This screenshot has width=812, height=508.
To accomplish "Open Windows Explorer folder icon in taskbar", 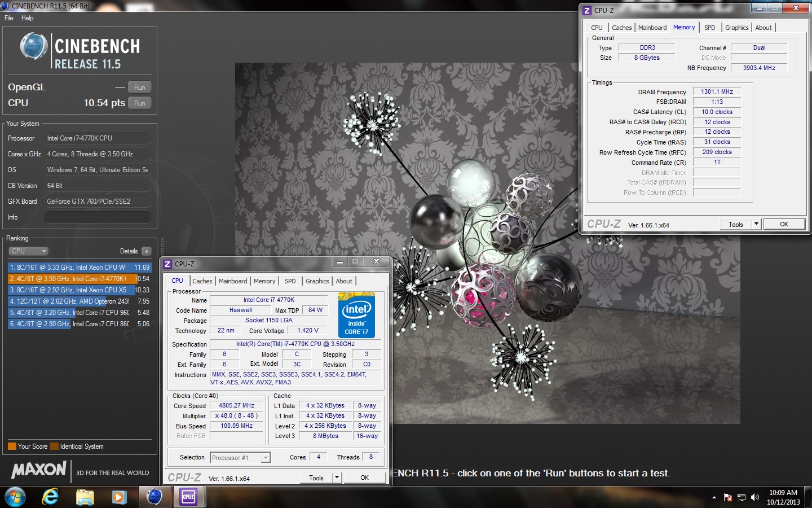I will click(x=85, y=497).
